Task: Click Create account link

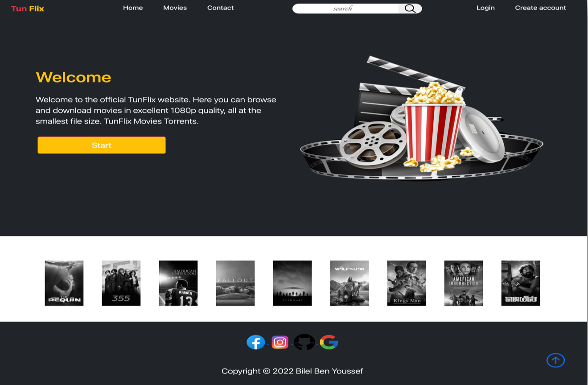Action: click(540, 8)
